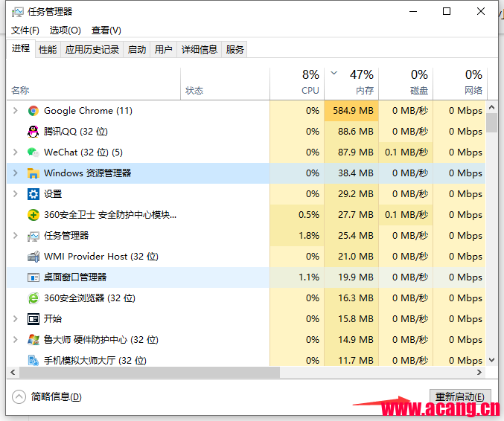The width and height of the screenshot is (504, 421).
Task: Expand the Windows 资源管理器 row
Action: [15, 173]
